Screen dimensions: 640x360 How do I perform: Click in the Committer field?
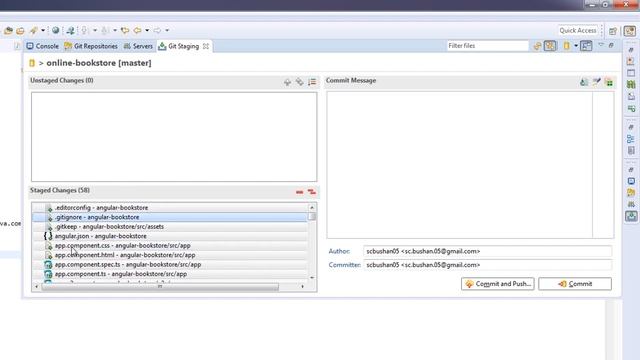[487, 265]
